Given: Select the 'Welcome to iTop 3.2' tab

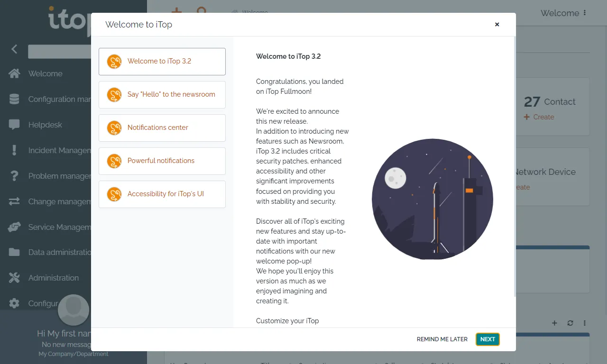Looking at the screenshot, I should click(x=162, y=62).
